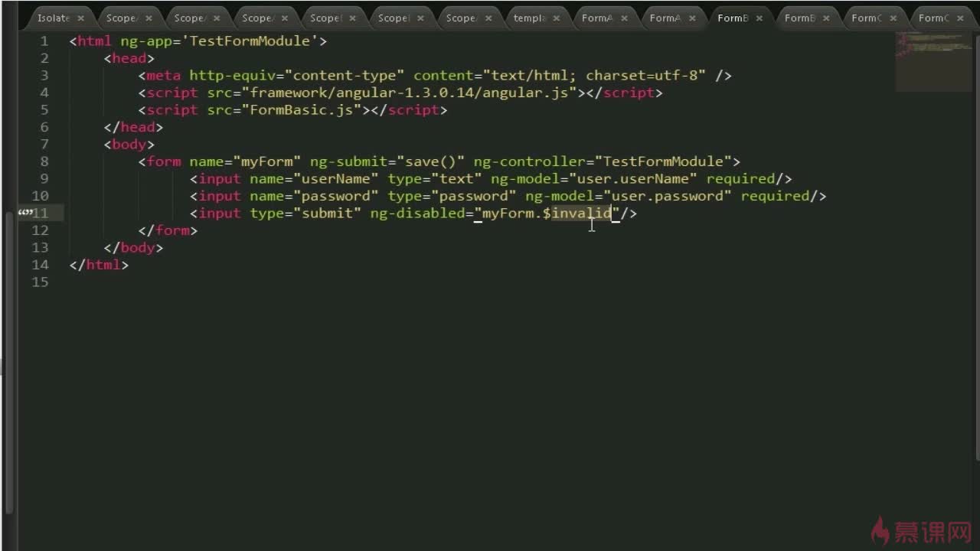
Task: Click the 'http-equiv' attribute in meta tag
Action: click(232, 75)
